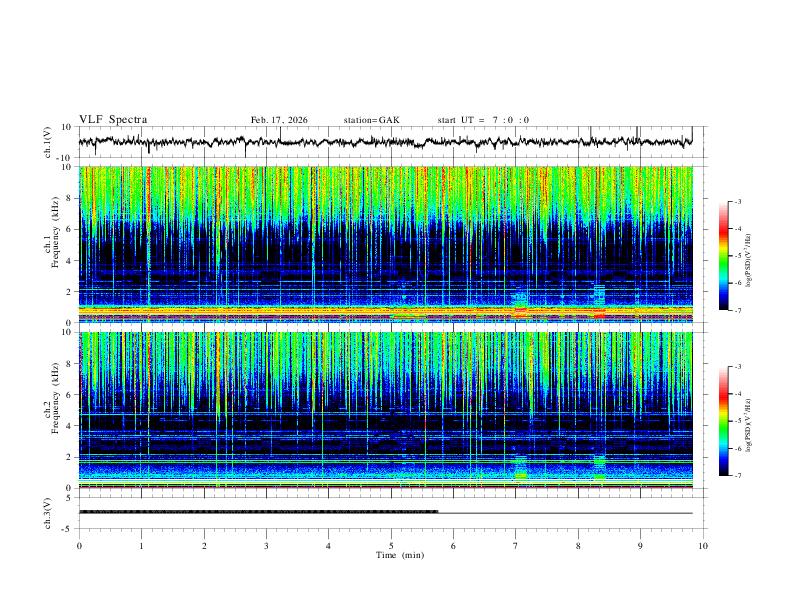This screenshot has width=792, height=612.
Task: Click the "-7" label on ch.2 color bar
Action: coord(738,476)
